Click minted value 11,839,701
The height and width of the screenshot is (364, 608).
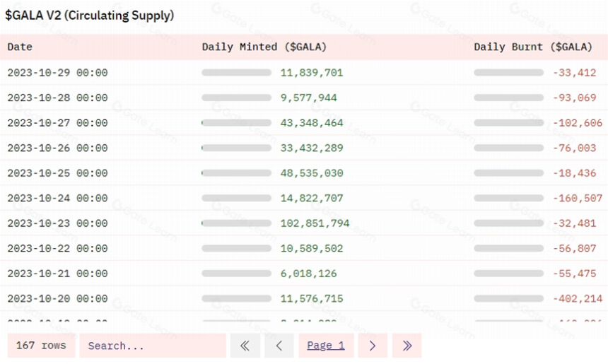point(312,73)
